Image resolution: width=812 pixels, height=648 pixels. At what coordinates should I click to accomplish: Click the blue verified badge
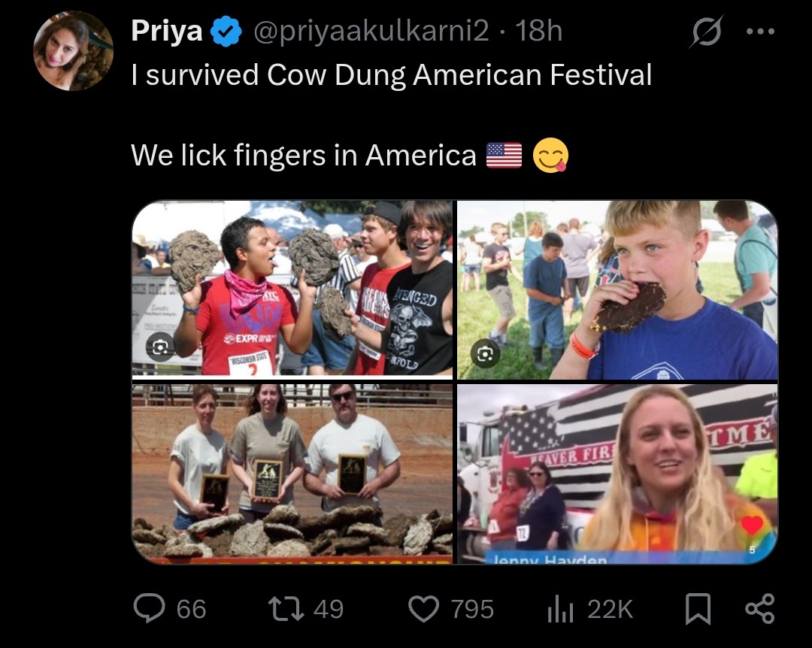coord(226,31)
